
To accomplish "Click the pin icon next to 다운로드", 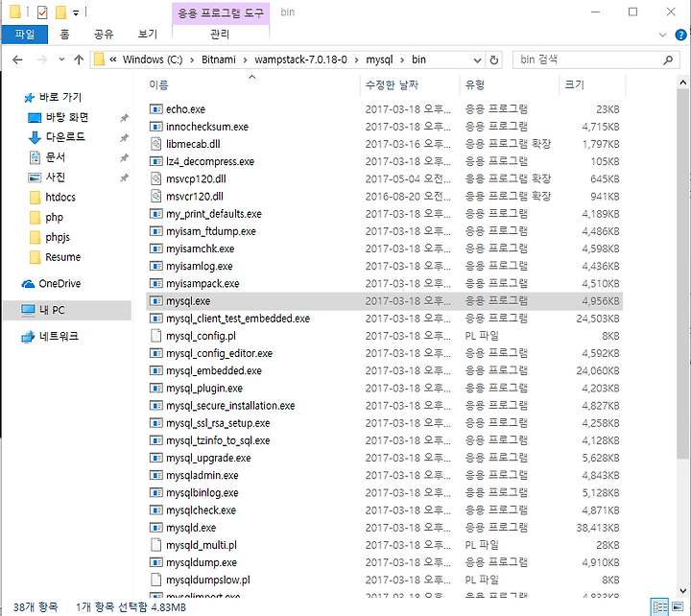I will pyautogui.click(x=124, y=138).
